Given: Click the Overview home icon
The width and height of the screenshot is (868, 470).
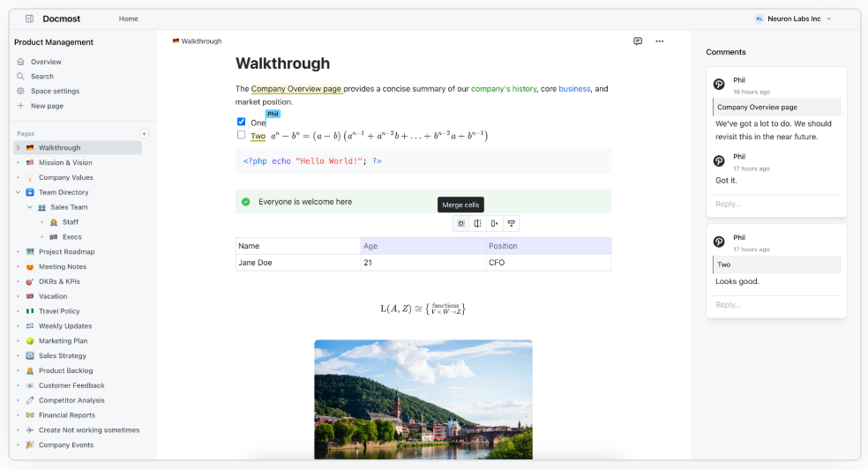Looking at the screenshot, I should (20, 62).
